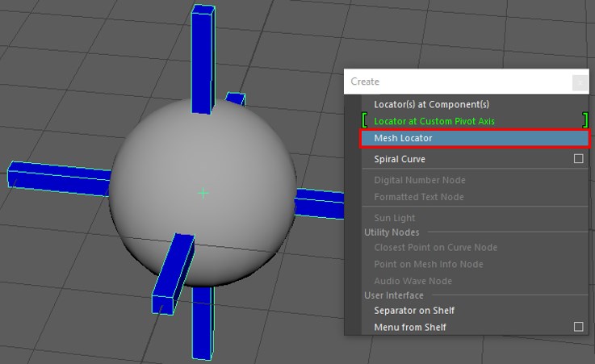
Task: Click the Digital Number Node item
Action: tap(419, 180)
